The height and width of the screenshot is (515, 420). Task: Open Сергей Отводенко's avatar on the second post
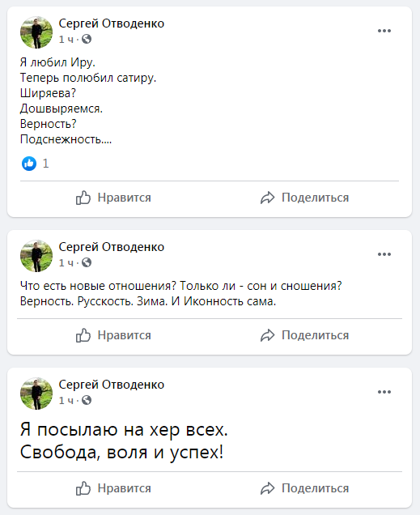pyautogui.click(x=36, y=256)
